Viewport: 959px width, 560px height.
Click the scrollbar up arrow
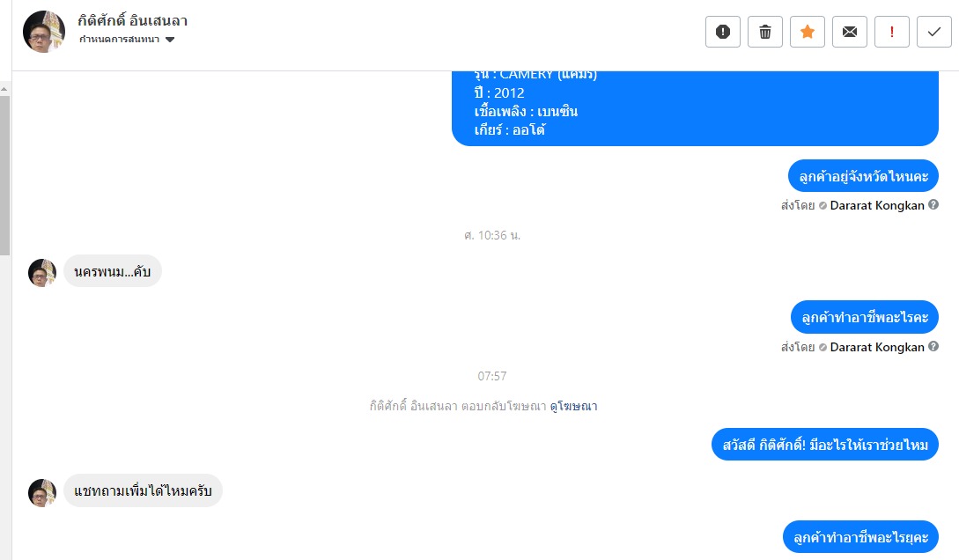(4, 89)
